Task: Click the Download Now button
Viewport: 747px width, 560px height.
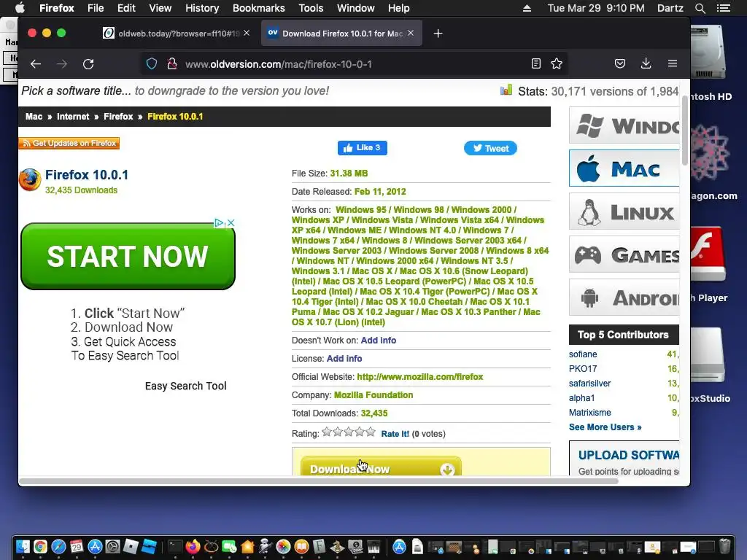Action: (381, 466)
